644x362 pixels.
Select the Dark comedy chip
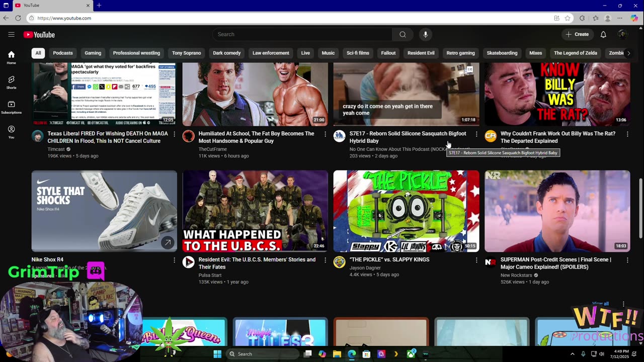(226, 53)
